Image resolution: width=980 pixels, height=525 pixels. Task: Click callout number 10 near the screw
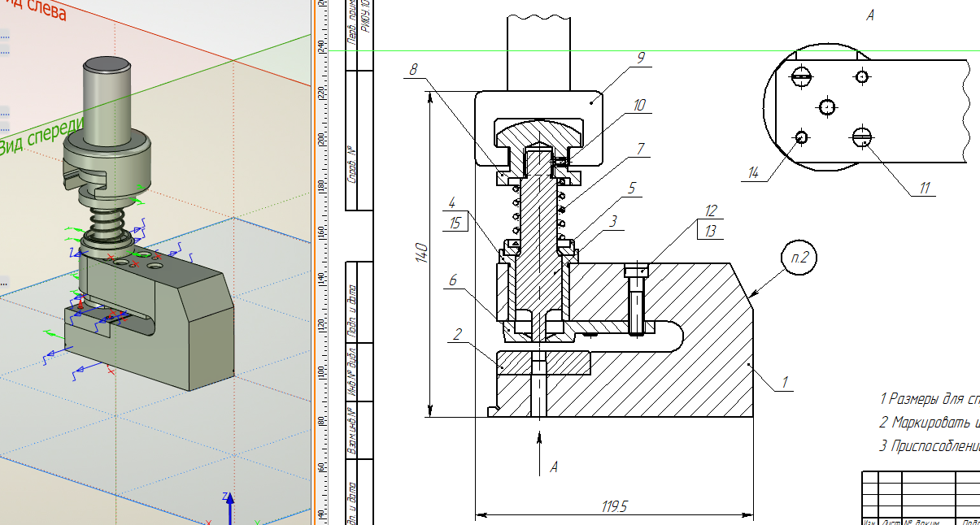tap(639, 105)
